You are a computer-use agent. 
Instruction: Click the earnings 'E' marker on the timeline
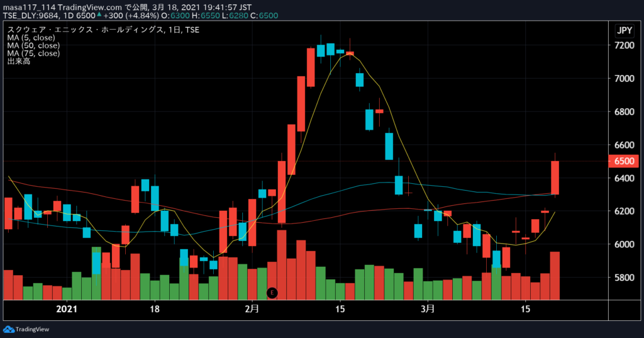272,293
